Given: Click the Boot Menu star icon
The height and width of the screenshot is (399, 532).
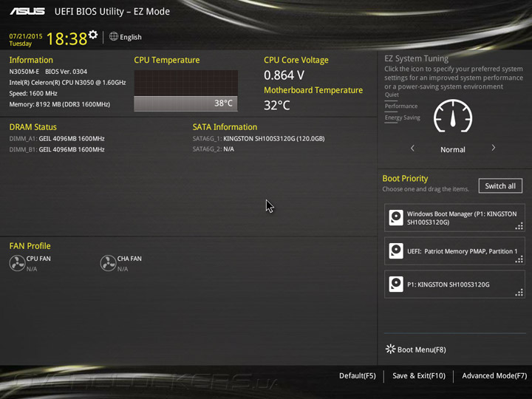Looking at the screenshot, I should [x=391, y=349].
